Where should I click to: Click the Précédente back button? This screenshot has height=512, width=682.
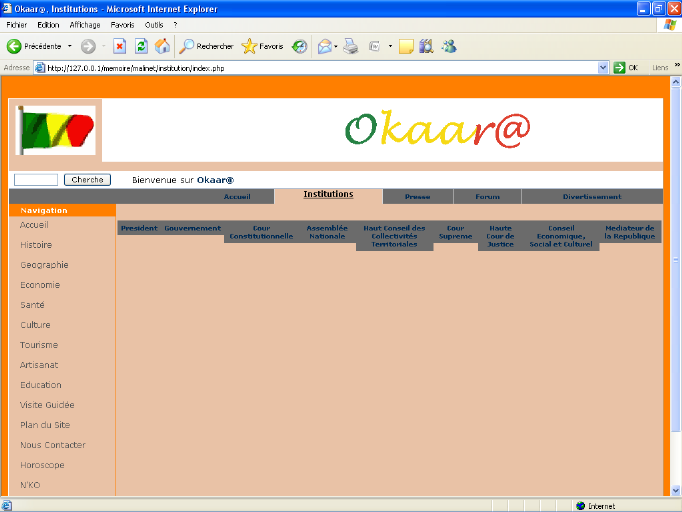point(34,46)
